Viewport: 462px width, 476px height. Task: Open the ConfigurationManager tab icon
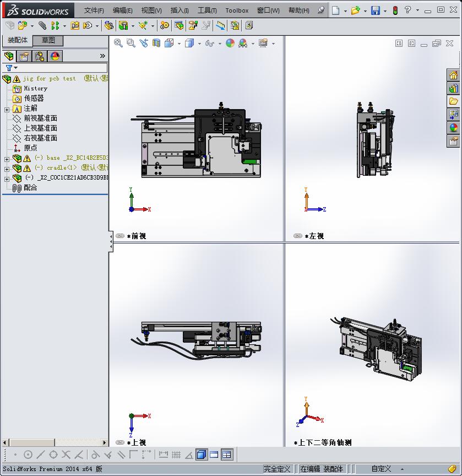click(x=40, y=56)
